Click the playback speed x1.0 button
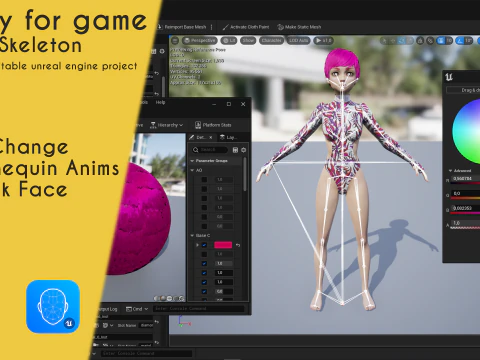The width and height of the screenshot is (480, 360). [x=323, y=41]
